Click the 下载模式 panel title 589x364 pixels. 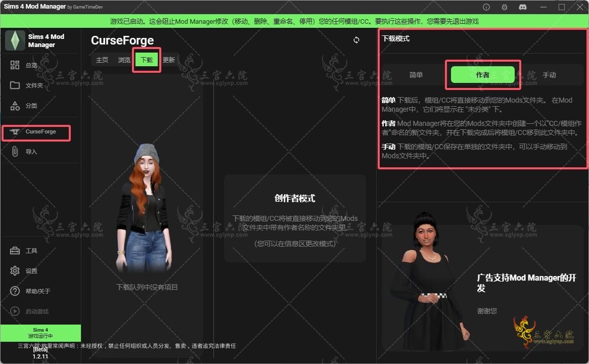pyautogui.click(x=395, y=39)
